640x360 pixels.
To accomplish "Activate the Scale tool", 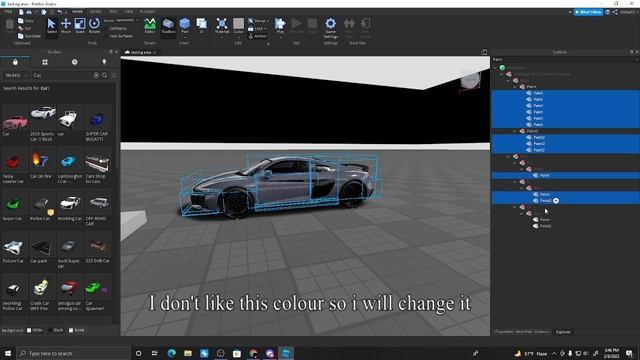I will click(80, 26).
